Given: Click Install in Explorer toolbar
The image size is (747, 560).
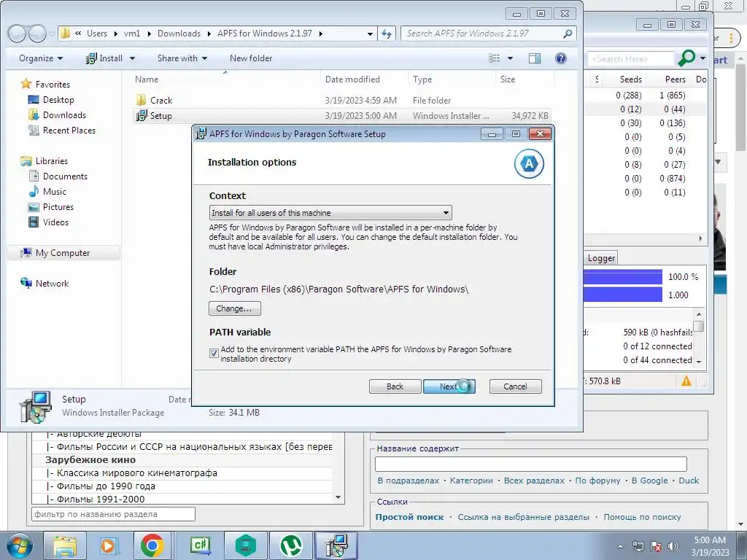Looking at the screenshot, I should 104,58.
